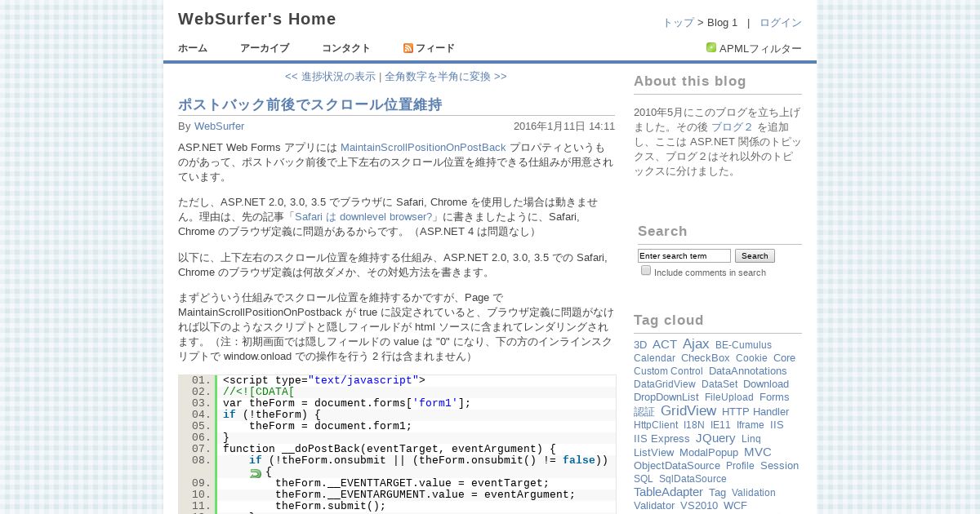Click the ログイン link

coord(781,23)
